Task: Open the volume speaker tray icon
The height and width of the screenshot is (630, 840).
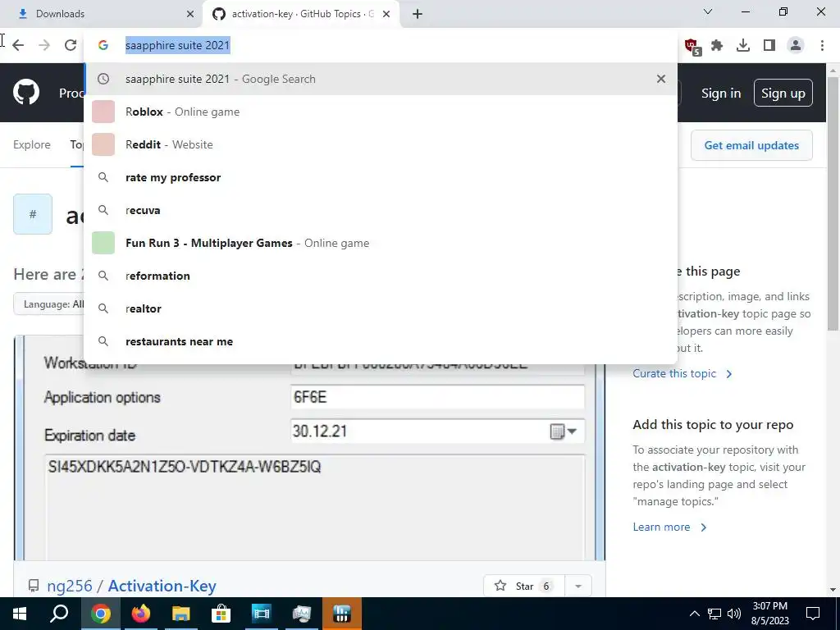Action: (734, 614)
